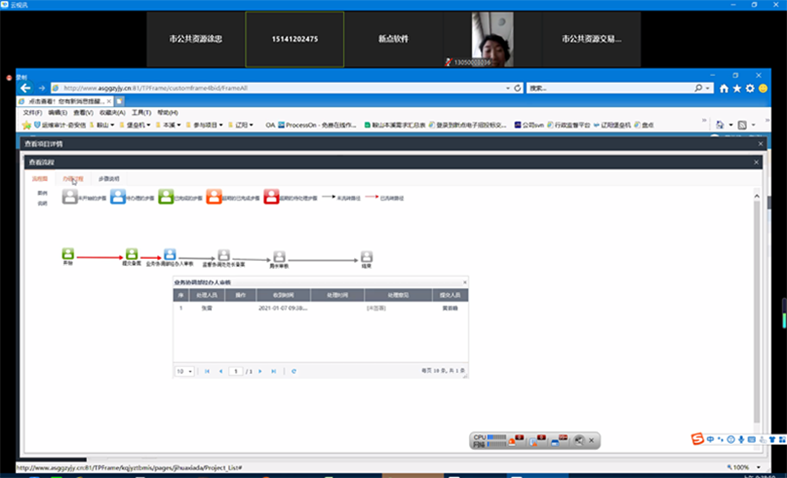Viewport: 787px width, 478px height.
Task: Open the browser home icon
Action: [724, 88]
